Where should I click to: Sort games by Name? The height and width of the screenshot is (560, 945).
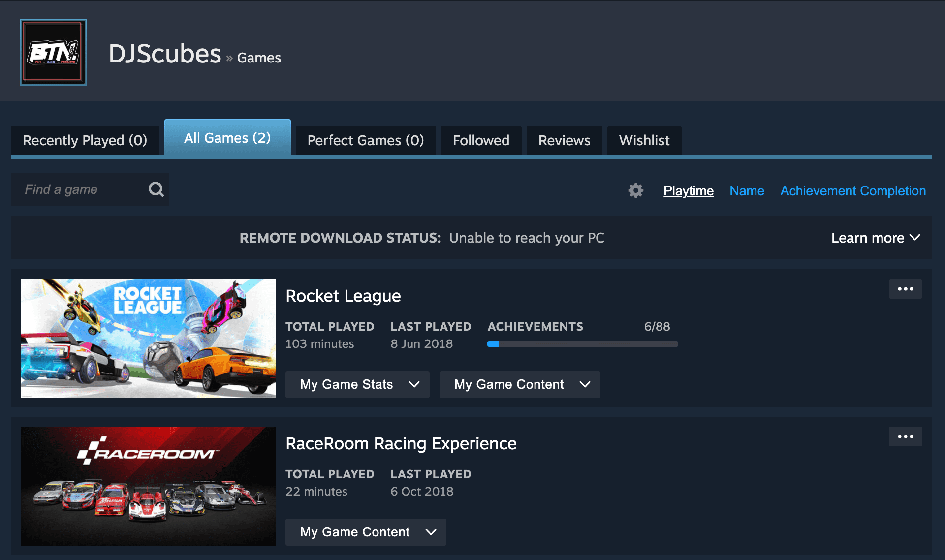[x=747, y=191]
